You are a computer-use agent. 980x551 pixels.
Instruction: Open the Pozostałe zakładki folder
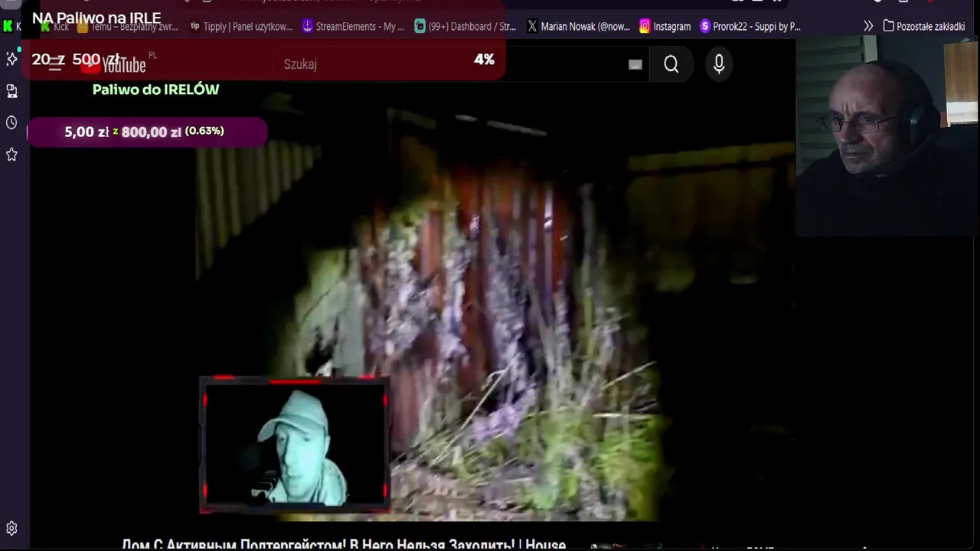click(x=923, y=27)
